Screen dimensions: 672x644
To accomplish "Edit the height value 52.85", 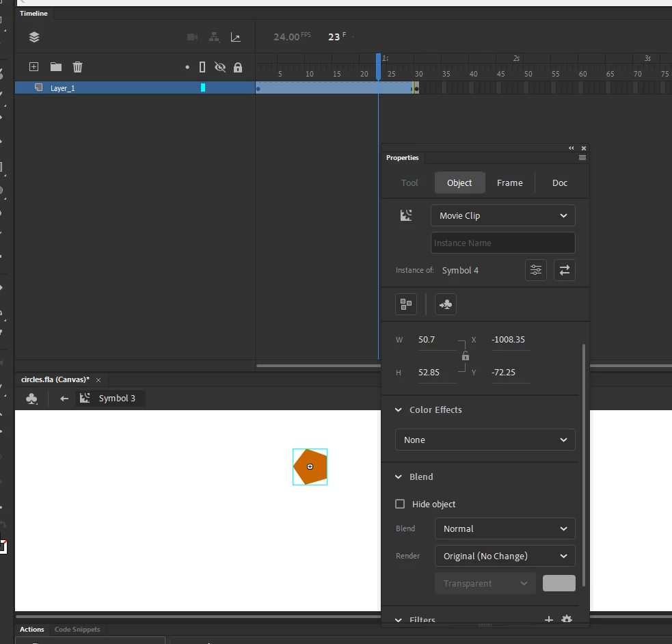I will pyautogui.click(x=437, y=373).
